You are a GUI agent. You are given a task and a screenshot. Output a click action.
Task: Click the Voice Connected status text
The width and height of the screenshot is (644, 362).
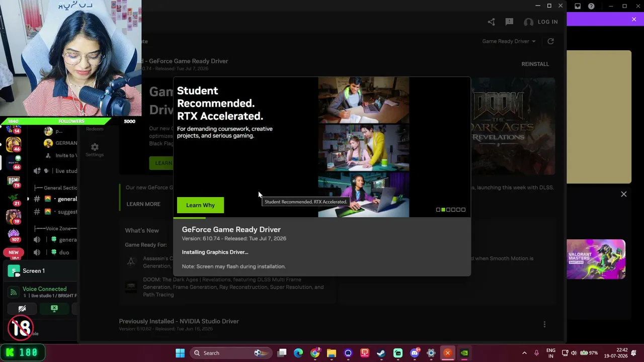44,289
